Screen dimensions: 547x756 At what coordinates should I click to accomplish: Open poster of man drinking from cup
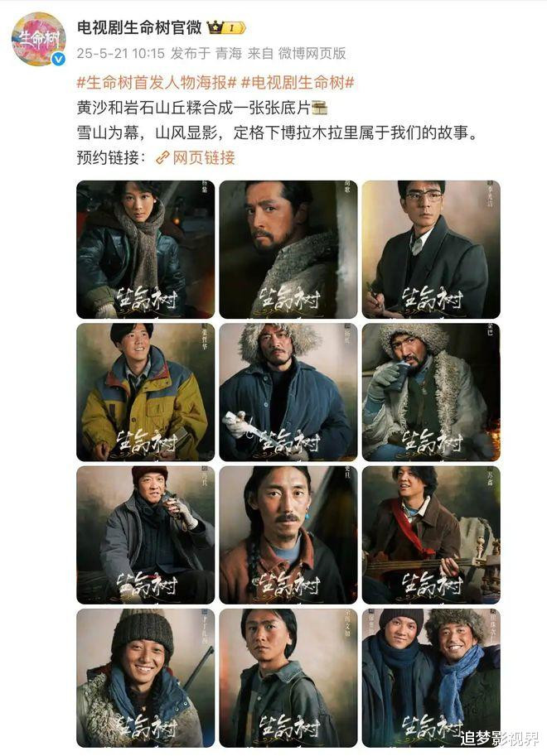pyautogui.click(x=431, y=392)
